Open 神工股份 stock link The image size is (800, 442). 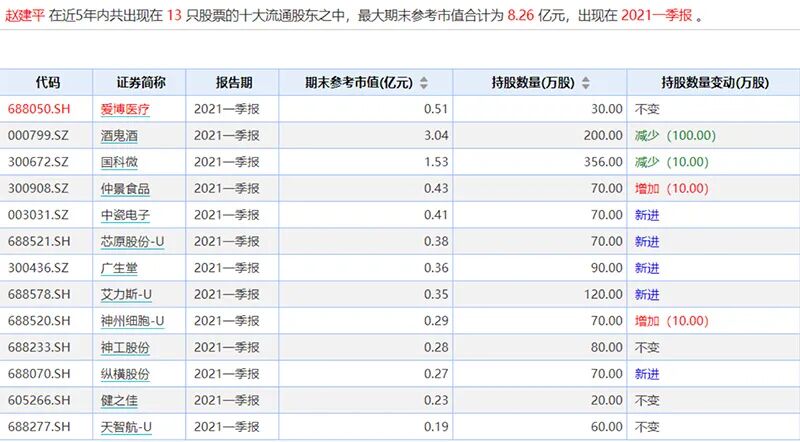125,348
